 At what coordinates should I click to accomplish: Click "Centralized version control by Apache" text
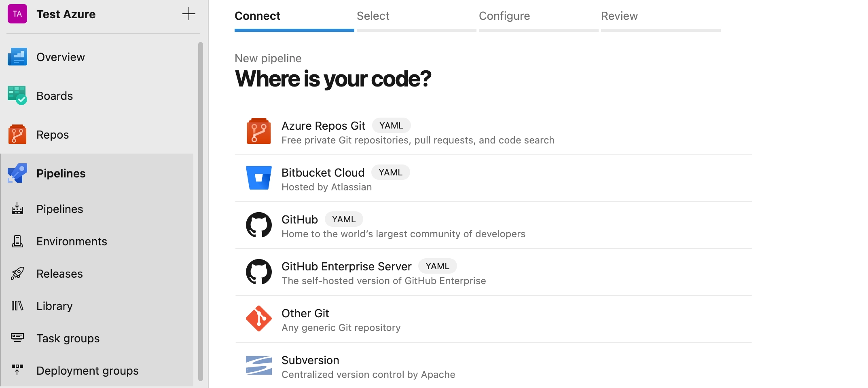368,375
